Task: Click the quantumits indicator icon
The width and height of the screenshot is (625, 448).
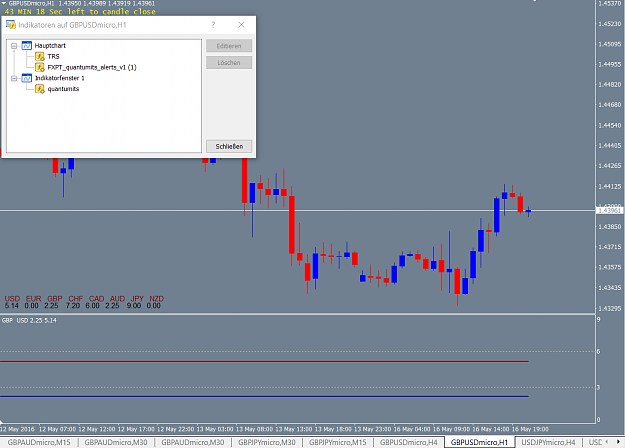Action: click(x=40, y=89)
